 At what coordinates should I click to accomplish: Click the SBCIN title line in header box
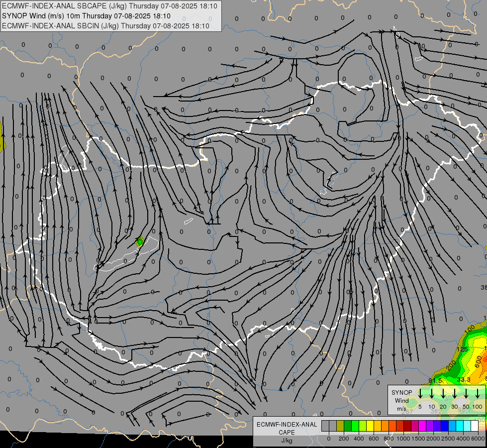point(105,26)
